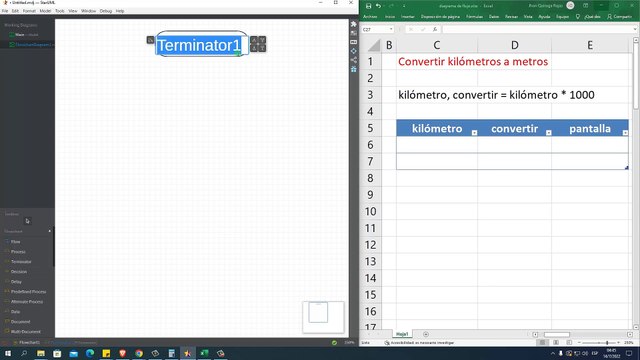This screenshot has height=360, width=640.
Task: Click the Terminator1 name edit box
Action: 202,45
